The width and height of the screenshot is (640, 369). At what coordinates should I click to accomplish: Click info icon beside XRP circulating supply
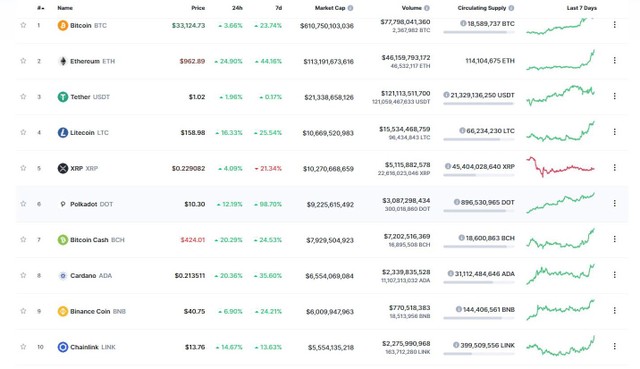448,167
